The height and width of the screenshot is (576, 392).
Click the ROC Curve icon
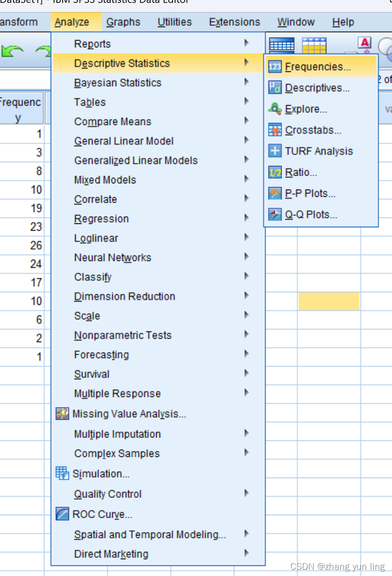click(x=62, y=514)
